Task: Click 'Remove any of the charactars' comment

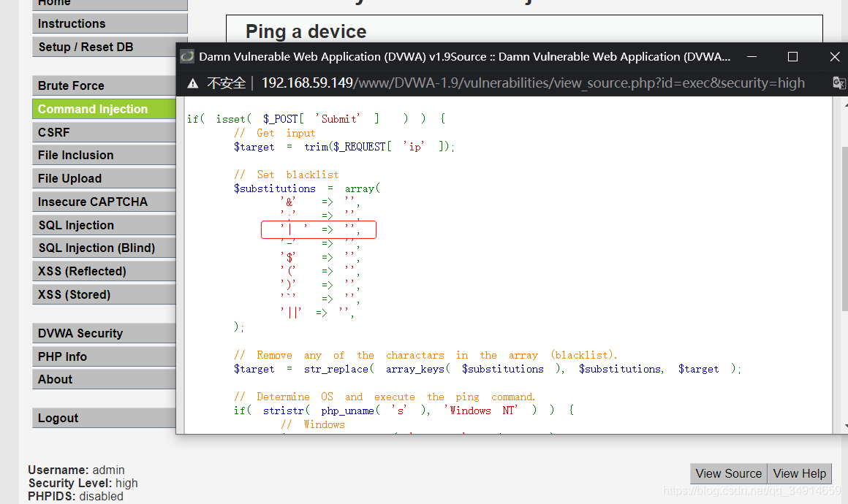Action: click(x=425, y=355)
